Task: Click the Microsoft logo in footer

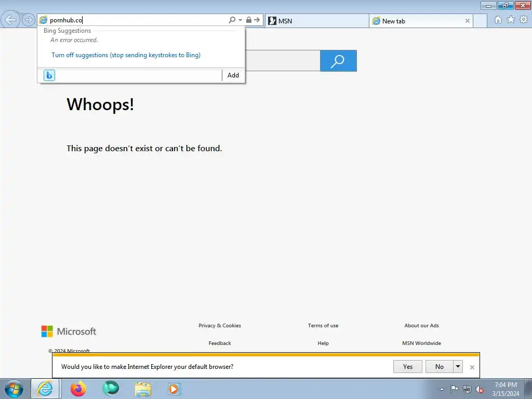Action: 69,331
